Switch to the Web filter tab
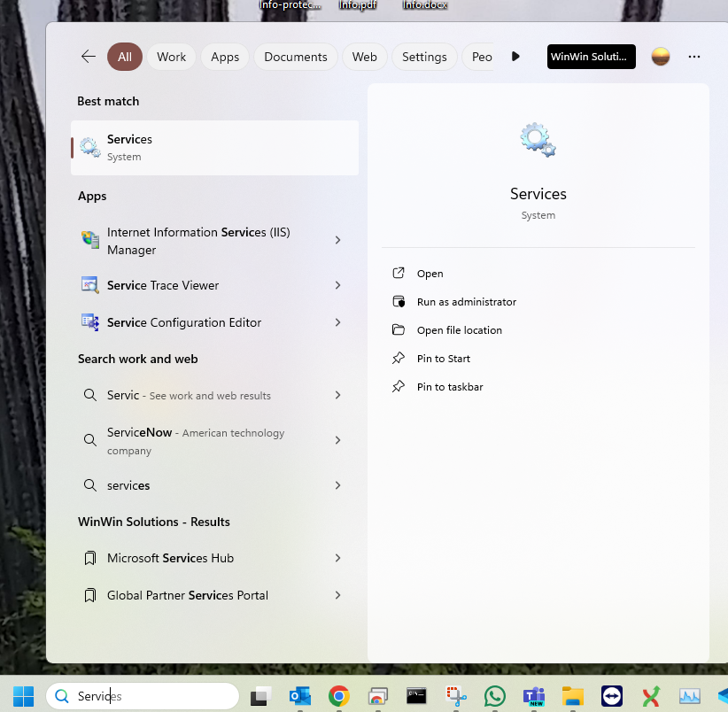Viewport: 728px width, 712px height. click(x=365, y=57)
